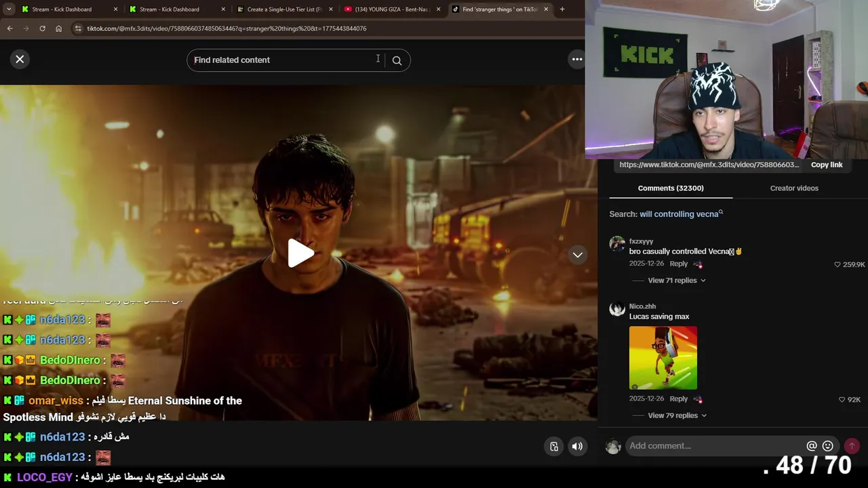Reply to Nico.zhh's comment
This screenshot has width=868, height=488.
pos(678,399)
